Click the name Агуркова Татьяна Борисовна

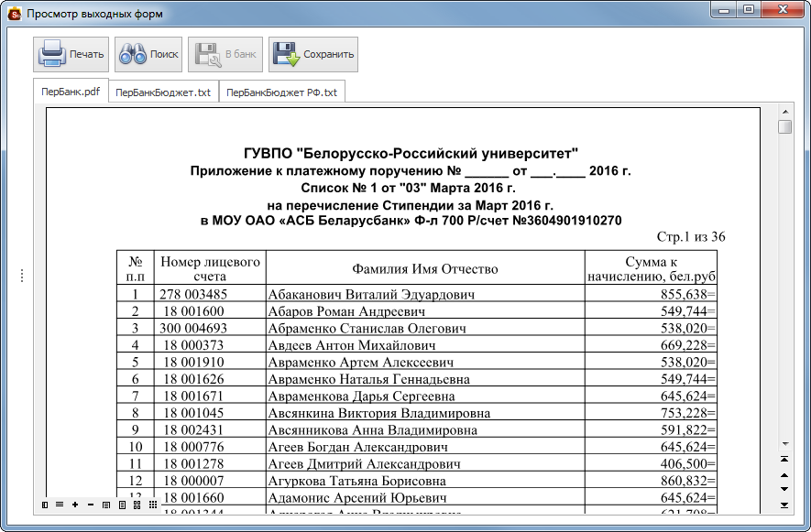click(356, 481)
